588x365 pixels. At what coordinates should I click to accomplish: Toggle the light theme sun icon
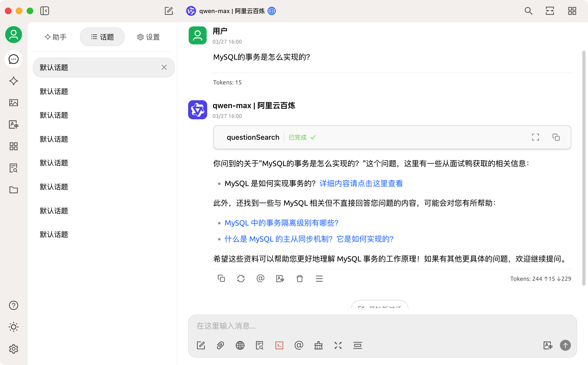pos(14,327)
